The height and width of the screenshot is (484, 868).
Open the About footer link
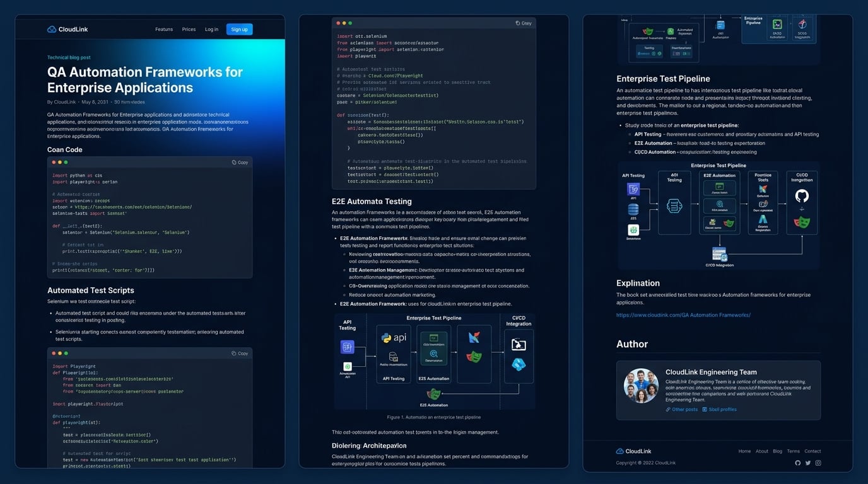762,451
